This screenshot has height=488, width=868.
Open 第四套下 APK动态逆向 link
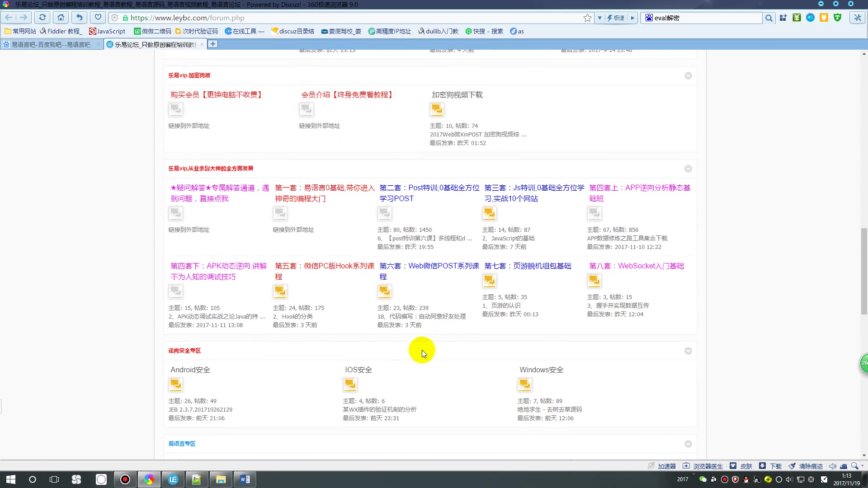click(x=219, y=271)
